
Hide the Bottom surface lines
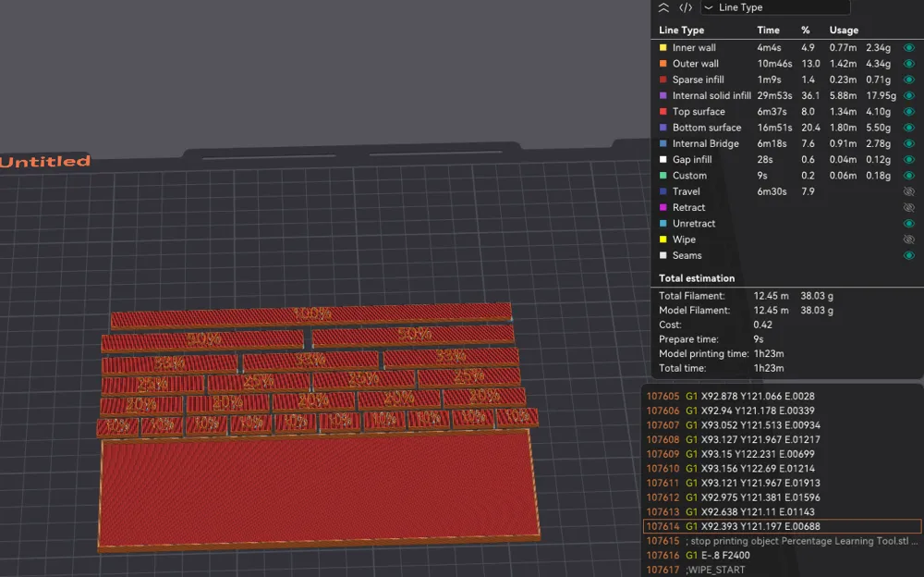[909, 127]
